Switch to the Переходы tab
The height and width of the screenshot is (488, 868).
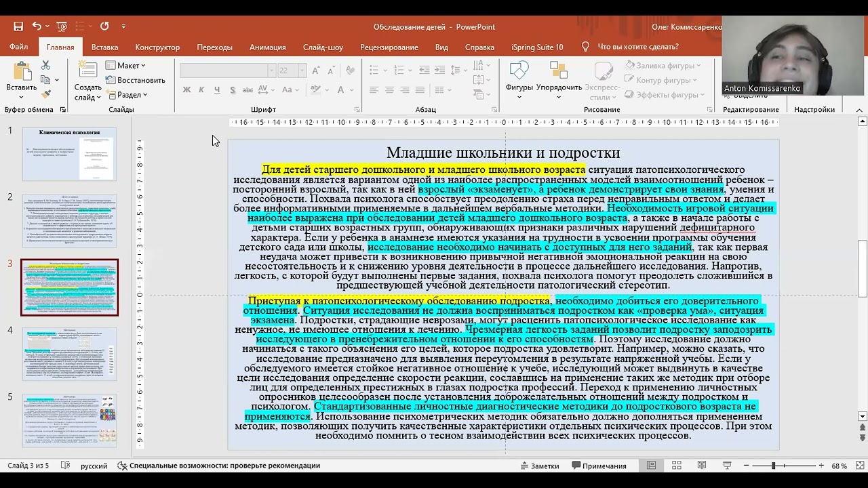click(214, 47)
